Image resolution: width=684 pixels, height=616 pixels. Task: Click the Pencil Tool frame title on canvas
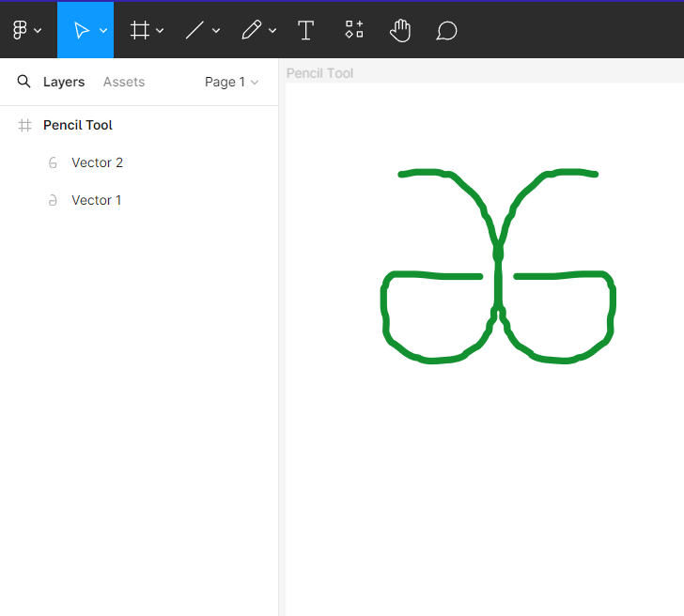click(319, 73)
